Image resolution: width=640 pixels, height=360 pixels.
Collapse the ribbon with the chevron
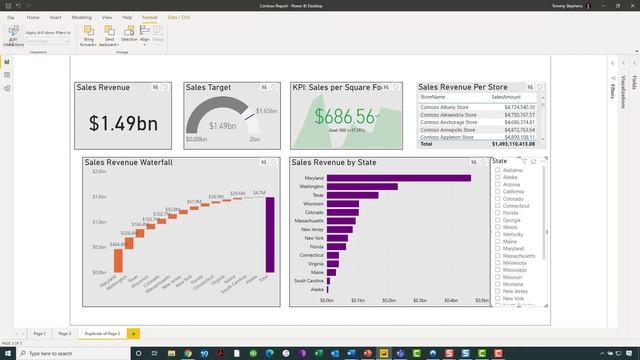[636, 51]
